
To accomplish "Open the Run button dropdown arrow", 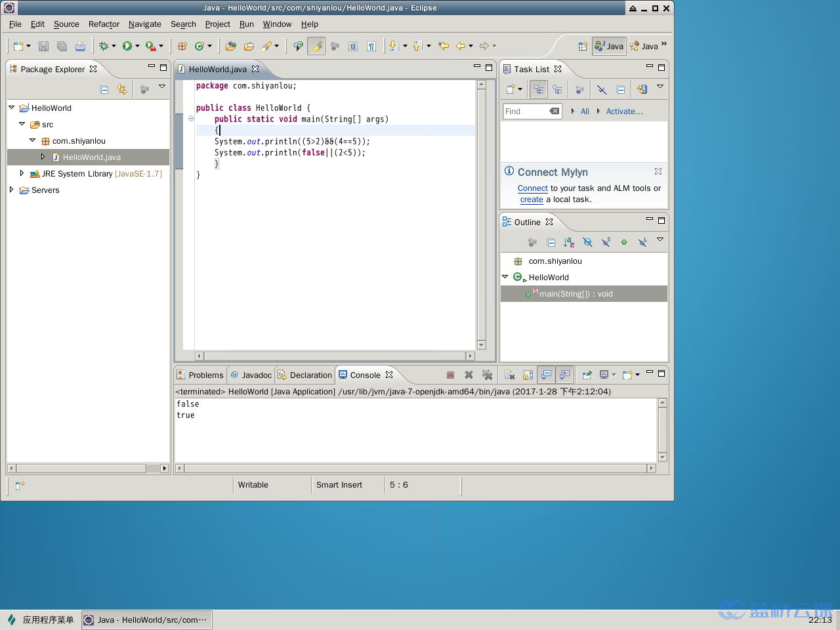I will pyautogui.click(x=137, y=46).
